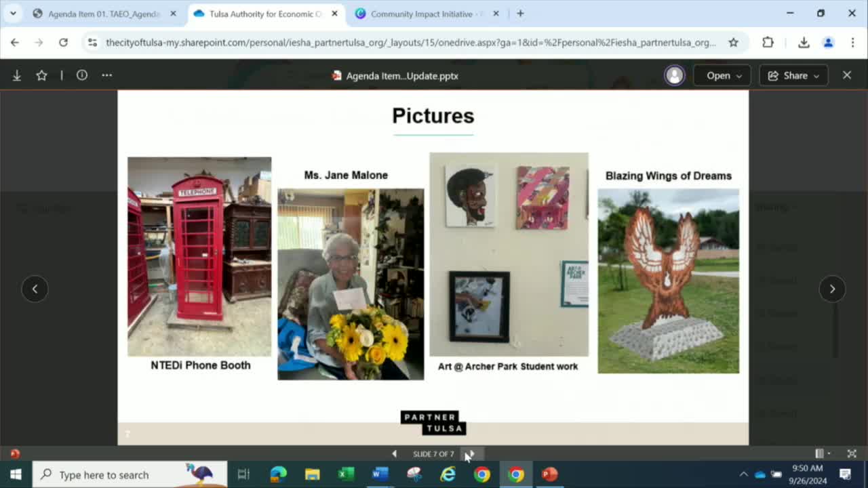Open OneDrive cloud tray icon

click(x=759, y=474)
